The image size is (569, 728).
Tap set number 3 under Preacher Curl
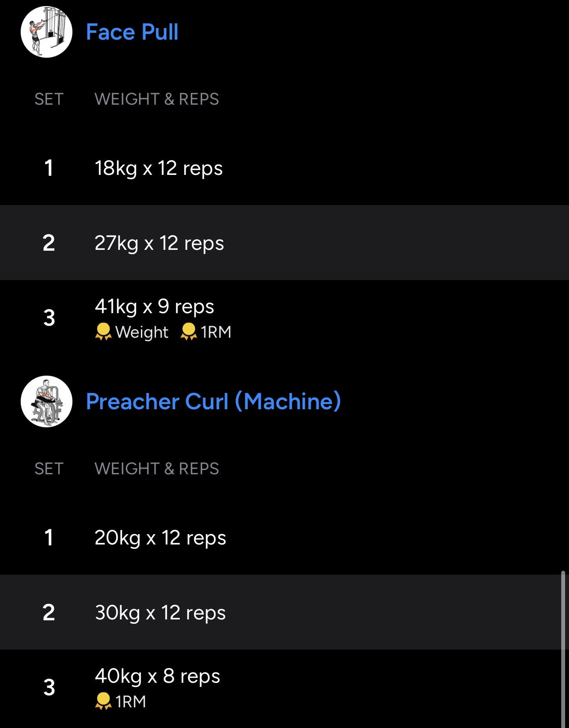(49, 688)
